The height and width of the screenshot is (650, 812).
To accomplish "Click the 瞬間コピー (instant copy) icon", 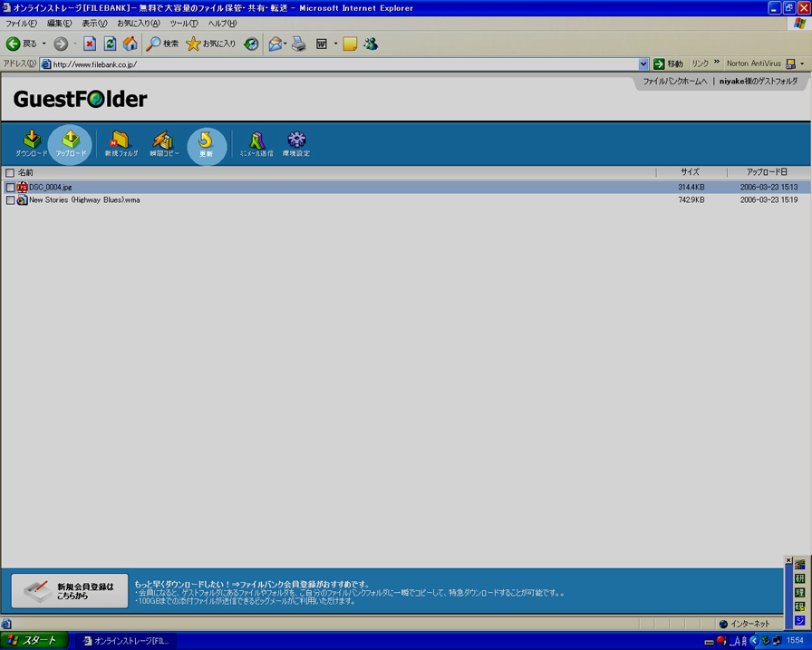I will tap(164, 143).
